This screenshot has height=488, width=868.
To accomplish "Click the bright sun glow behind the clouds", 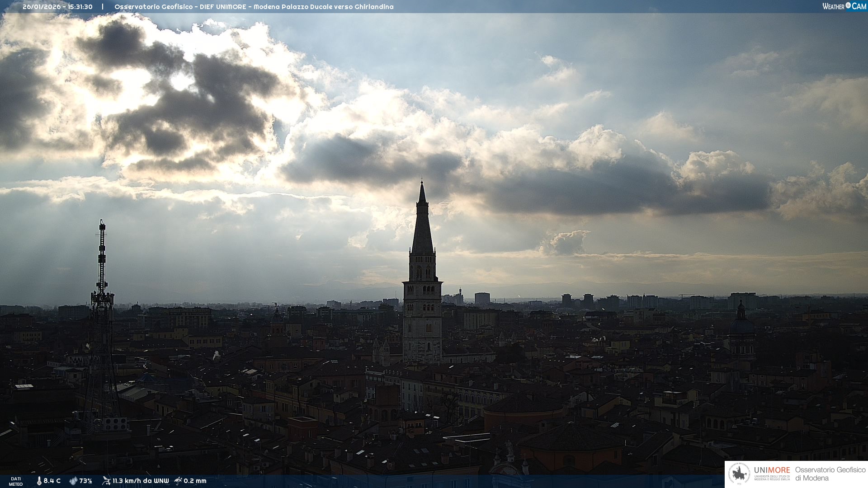I will (181, 82).
